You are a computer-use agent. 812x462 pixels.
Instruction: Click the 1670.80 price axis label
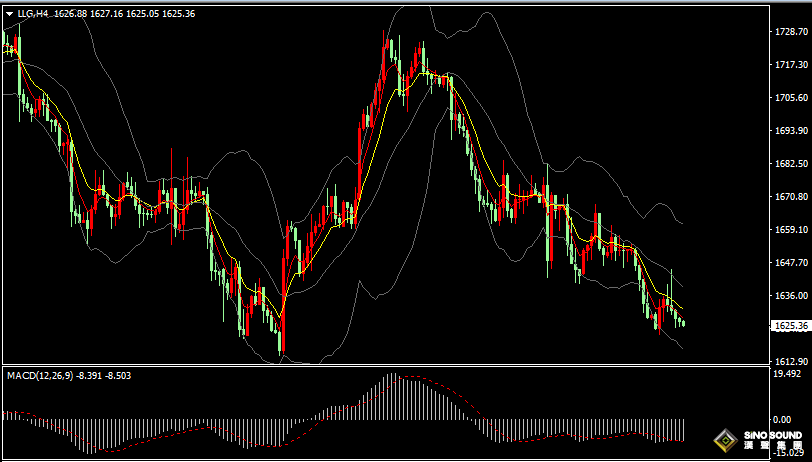coord(790,197)
